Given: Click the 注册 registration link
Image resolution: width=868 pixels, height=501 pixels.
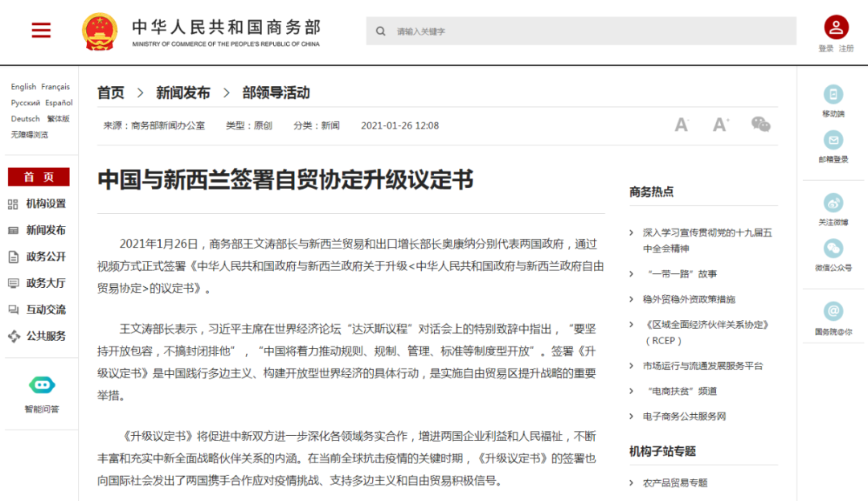Looking at the screenshot, I should tap(845, 47).
